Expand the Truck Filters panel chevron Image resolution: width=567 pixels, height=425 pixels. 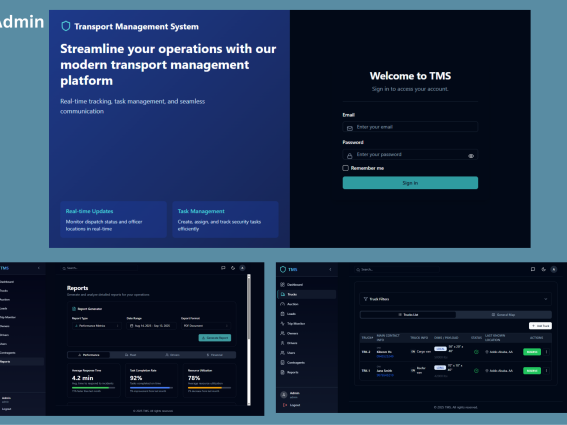(x=546, y=299)
